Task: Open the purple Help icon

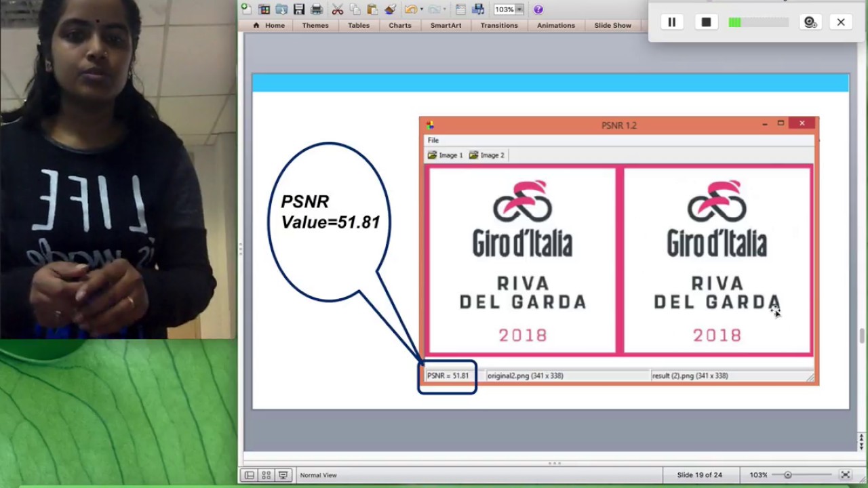Action: pyautogui.click(x=538, y=9)
